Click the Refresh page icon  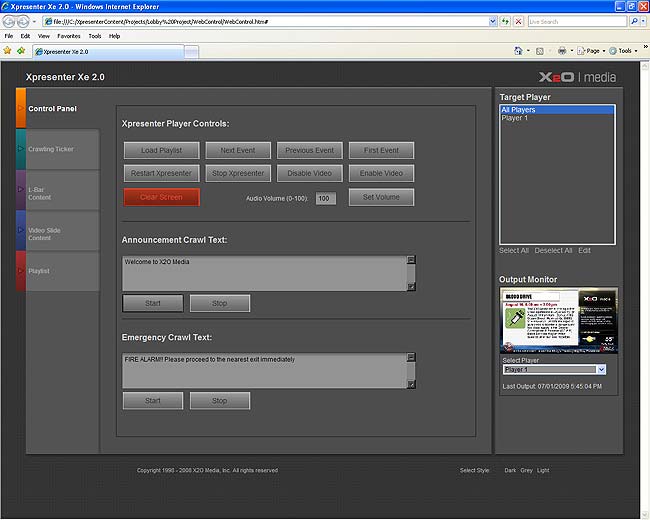pos(506,21)
